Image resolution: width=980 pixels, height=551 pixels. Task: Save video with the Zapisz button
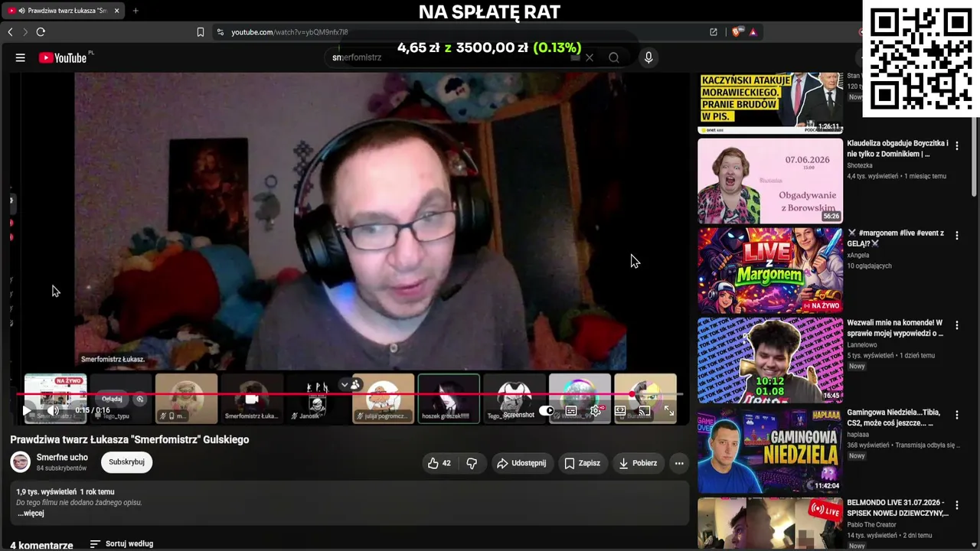coord(582,463)
